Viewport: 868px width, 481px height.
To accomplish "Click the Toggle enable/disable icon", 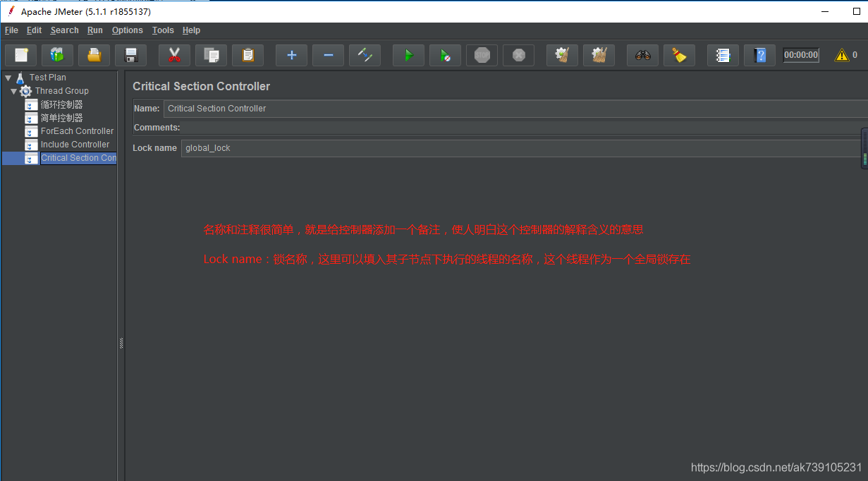I will [365, 55].
